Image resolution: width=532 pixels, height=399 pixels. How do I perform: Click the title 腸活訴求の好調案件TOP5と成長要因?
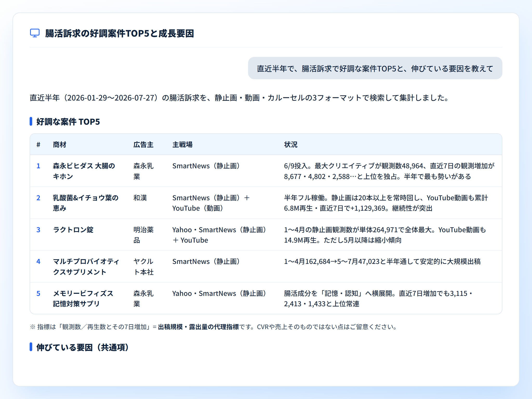[x=119, y=34]
